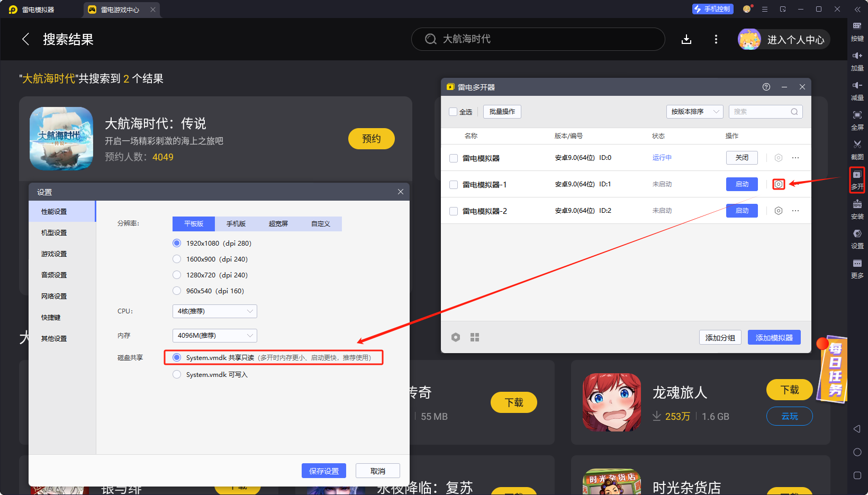The image size is (868, 495).
Task: Open 快捷键 in settings menu
Action: pos(62,317)
